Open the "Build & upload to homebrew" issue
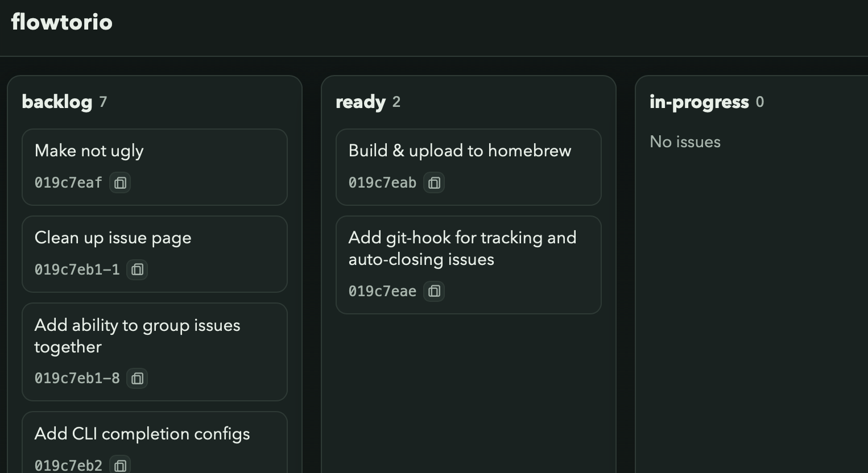This screenshot has height=473, width=868. (x=460, y=151)
